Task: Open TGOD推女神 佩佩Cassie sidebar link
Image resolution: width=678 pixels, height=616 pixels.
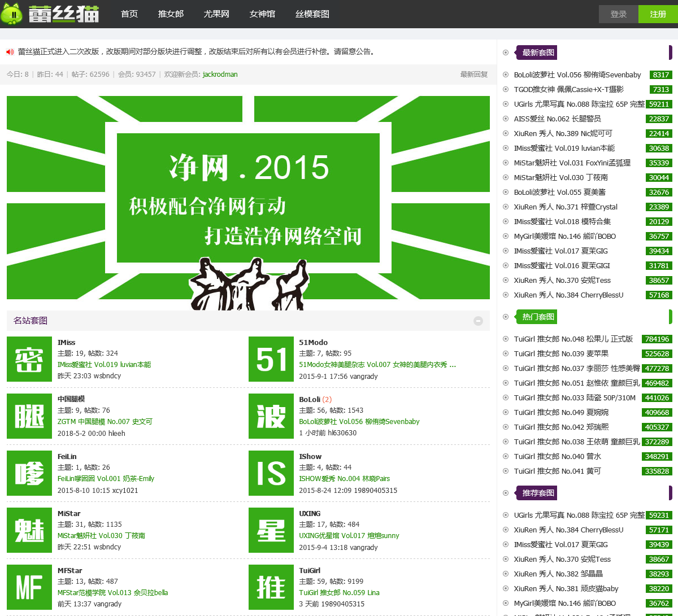Action: [569, 89]
